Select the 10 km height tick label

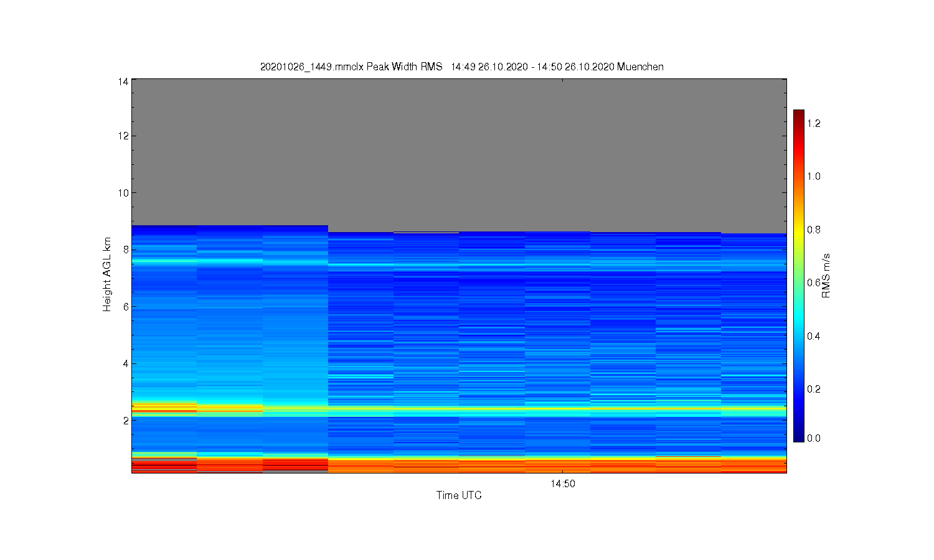click(x=123, y=193)
